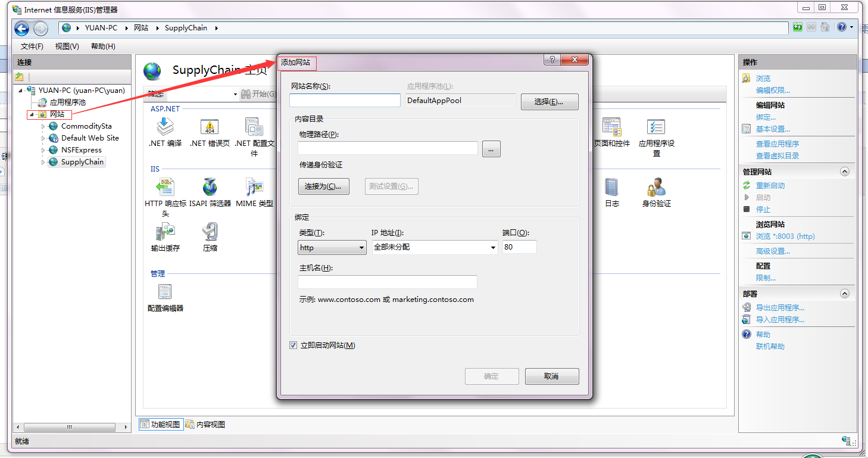The height and width of the screenshot is (458, 868).
Task: Open the 配置编辑器 icon
Action: coord(165,291)
